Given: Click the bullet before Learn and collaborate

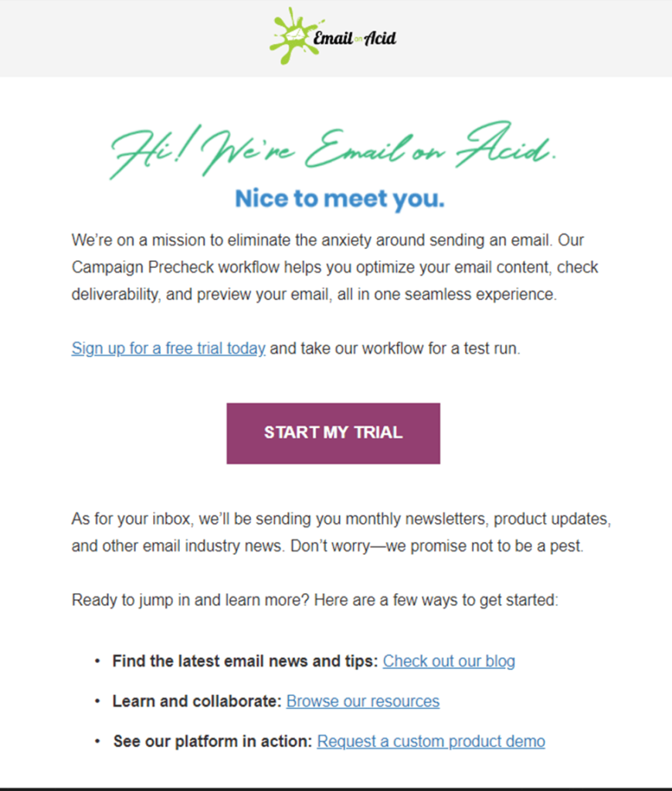Looking at the screenshot, I should point(97,701).
